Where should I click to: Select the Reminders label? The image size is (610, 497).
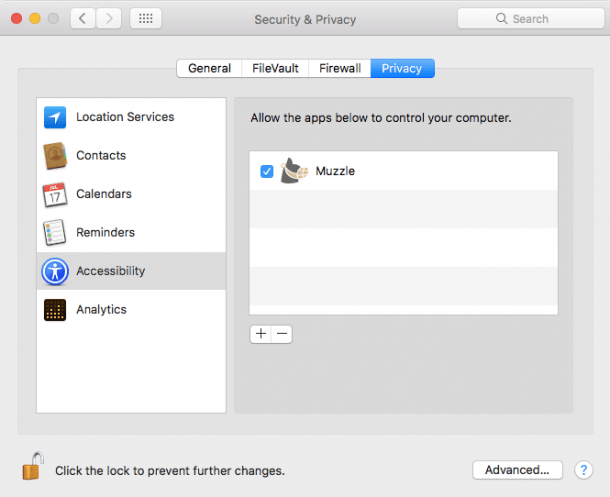105,233
